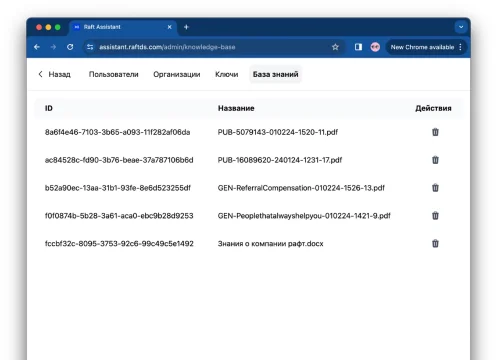Select ID fccbf32c-8095-3753-92c6-99c49c5e1492
The height and width of the screenshot is (360, 497).
pos(119,243)
